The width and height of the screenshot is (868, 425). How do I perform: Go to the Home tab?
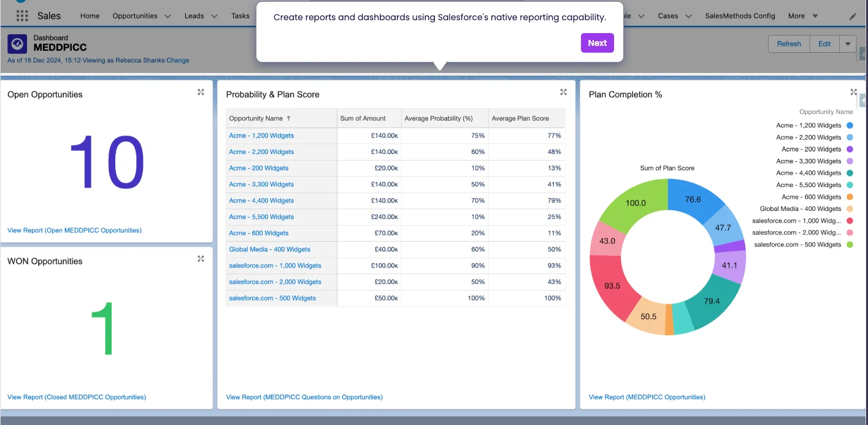point(90,16)
